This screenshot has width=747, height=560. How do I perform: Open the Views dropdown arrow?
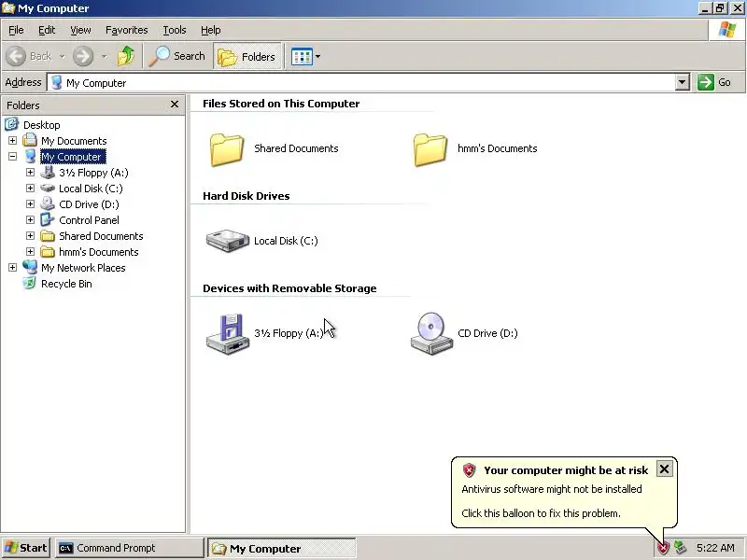tap(317, 57)
